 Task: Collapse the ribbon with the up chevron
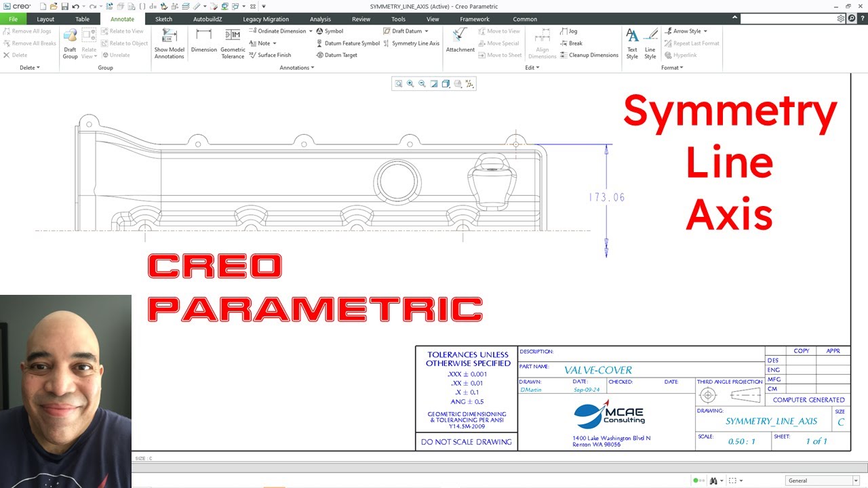735,18
